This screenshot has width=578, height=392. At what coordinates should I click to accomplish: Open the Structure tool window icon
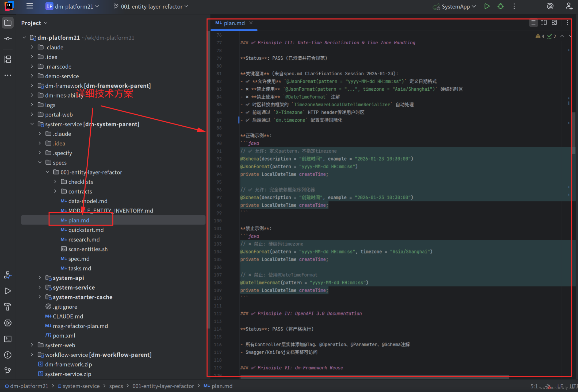pyautogui.click(x=8, y=59)
